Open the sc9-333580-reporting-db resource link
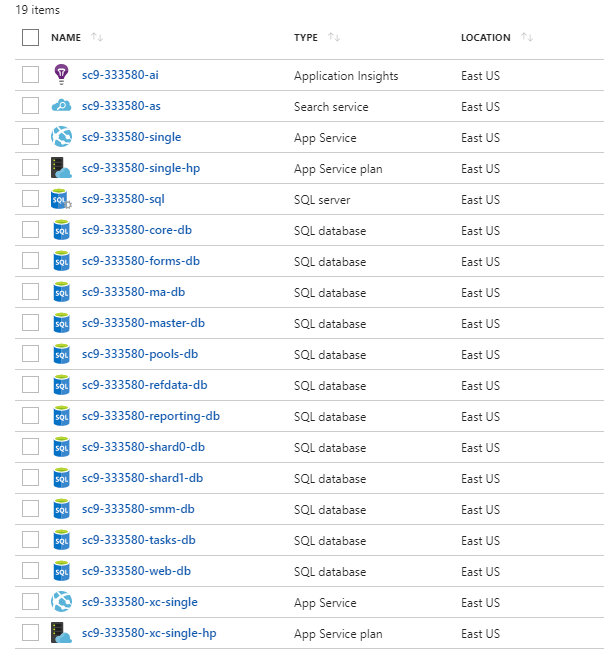The width and height of the screenshot is (604, 656). [x=151, y=416]
